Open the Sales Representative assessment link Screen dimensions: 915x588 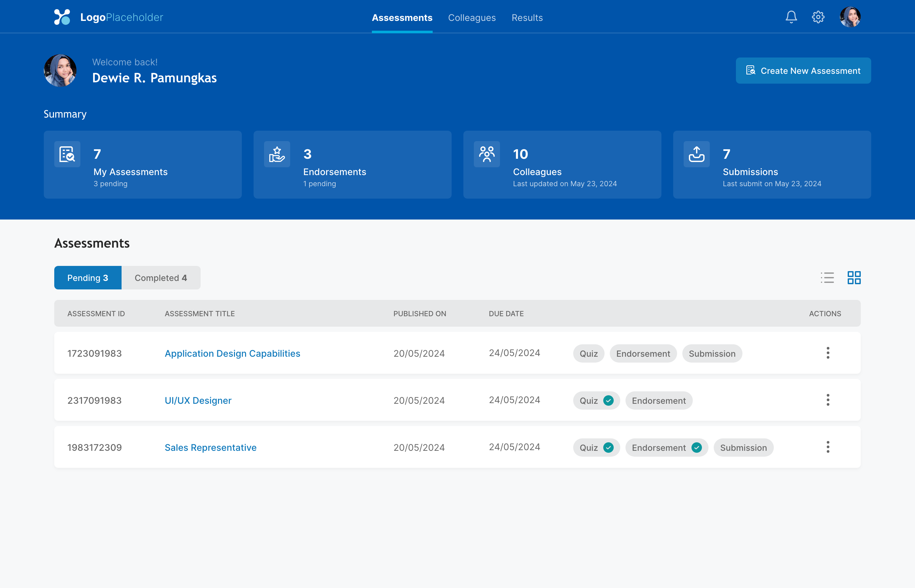click(210, 448)
